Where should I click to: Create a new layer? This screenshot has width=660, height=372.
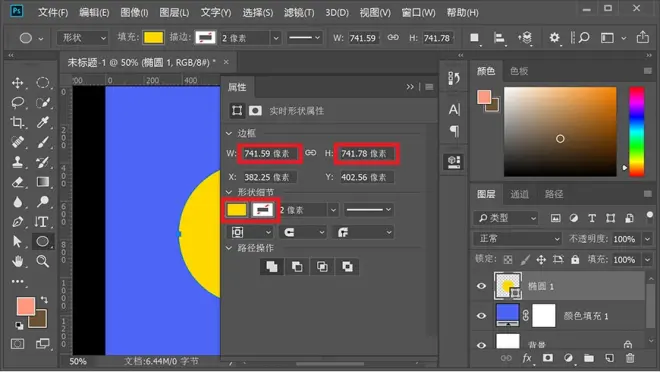[x=609, y=358]
